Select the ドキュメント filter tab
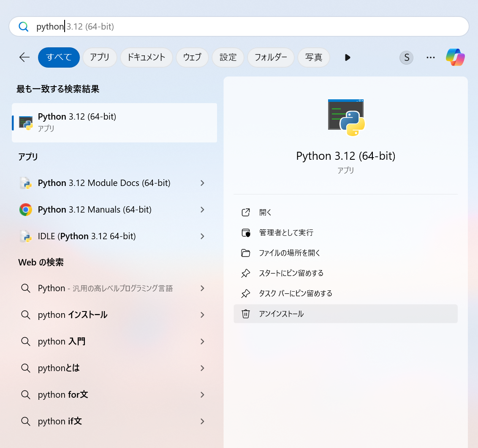478x448 pixels. [x=146, y=57]
